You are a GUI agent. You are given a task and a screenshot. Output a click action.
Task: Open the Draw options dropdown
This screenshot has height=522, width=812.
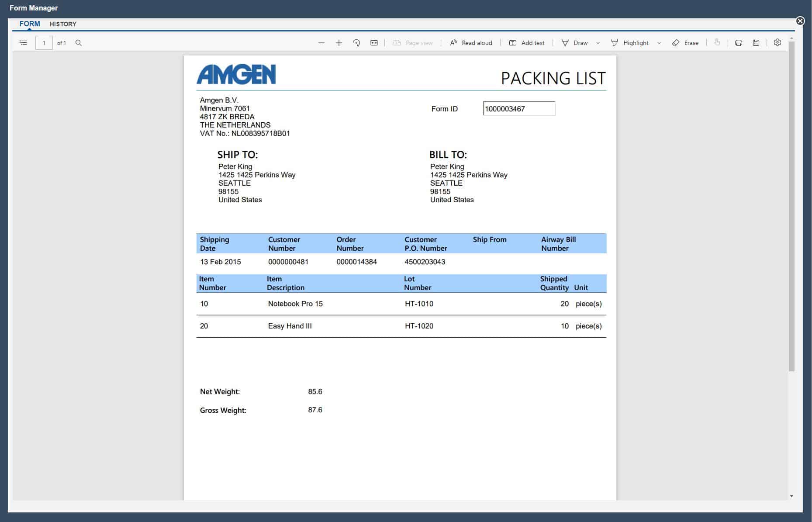tap(598, 43)
